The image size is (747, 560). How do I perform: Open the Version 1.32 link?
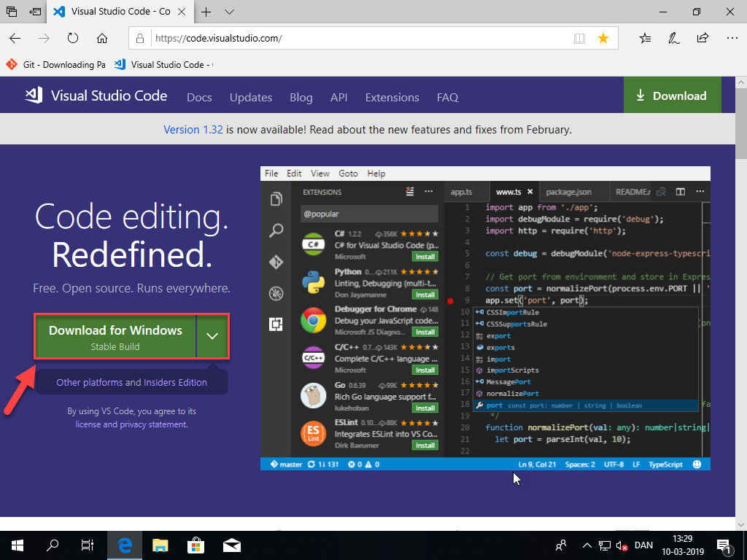(x=193, y=130)
